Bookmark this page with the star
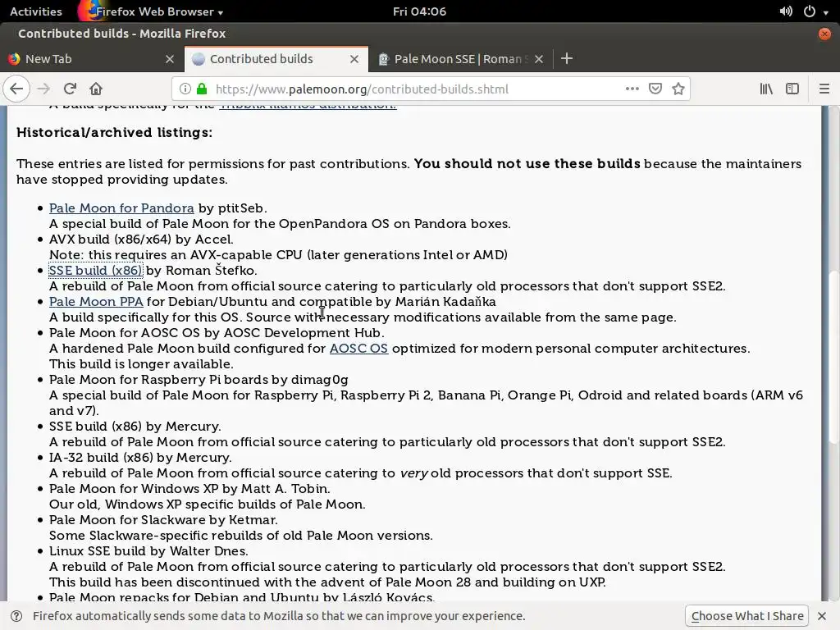The height and width of the screenshot is (630, 840). (678, 89)
